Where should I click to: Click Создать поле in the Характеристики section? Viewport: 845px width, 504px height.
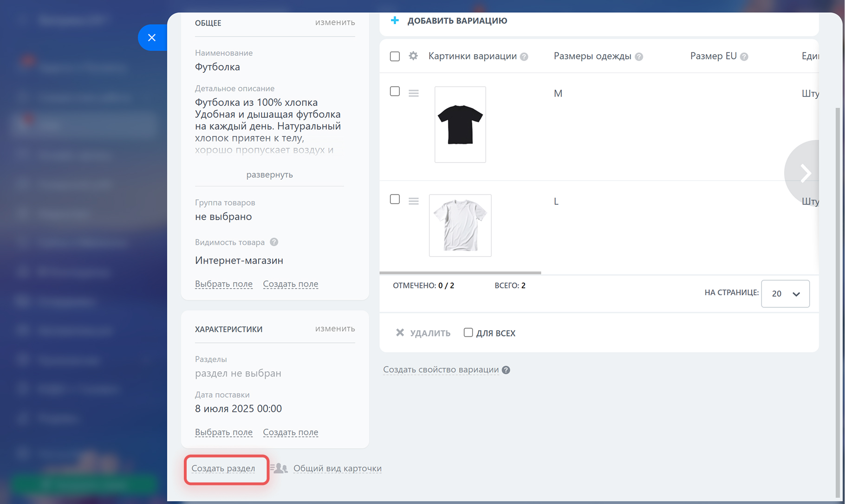291,432
